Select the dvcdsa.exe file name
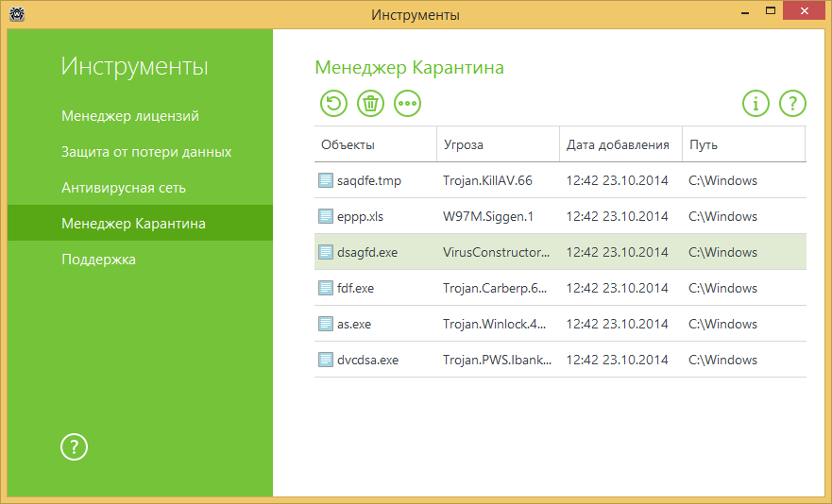The width and height of the screenshot is (832, 504). click(367, 360)
